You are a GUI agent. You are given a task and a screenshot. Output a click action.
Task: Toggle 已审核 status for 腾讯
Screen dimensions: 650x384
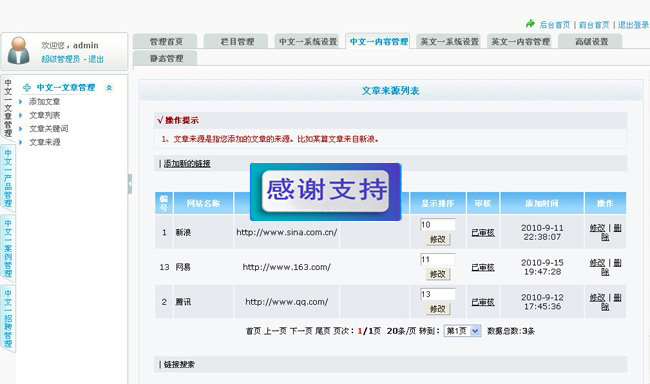(483, 302)
